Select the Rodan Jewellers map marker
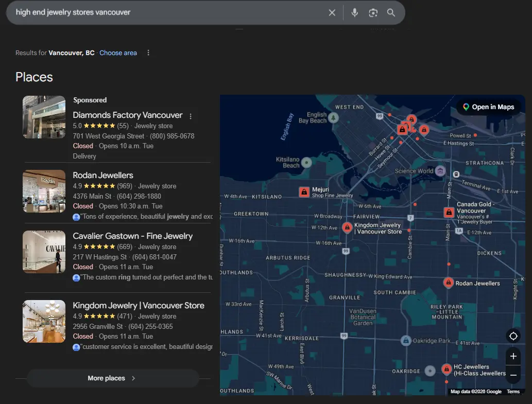 [449, 283]
